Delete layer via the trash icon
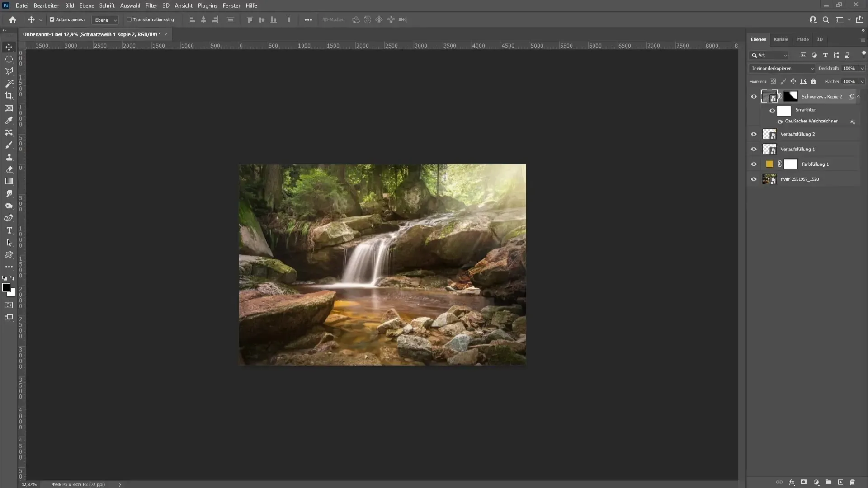 coord(853,483)
